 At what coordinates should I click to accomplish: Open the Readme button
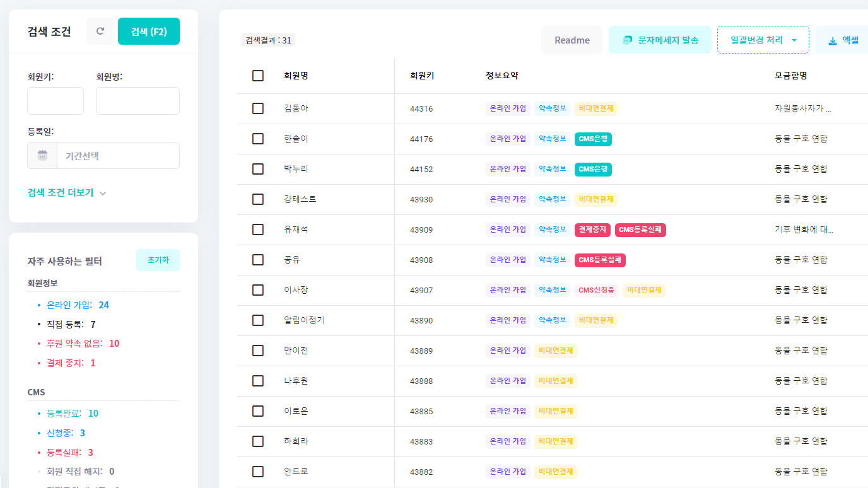(x=572, y=40)
